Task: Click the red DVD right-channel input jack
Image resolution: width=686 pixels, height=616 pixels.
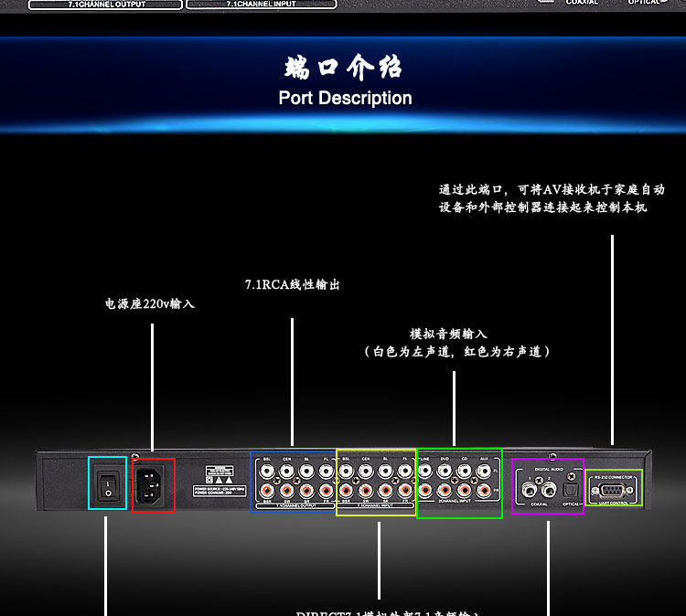Action: click(x=445, y=490)
